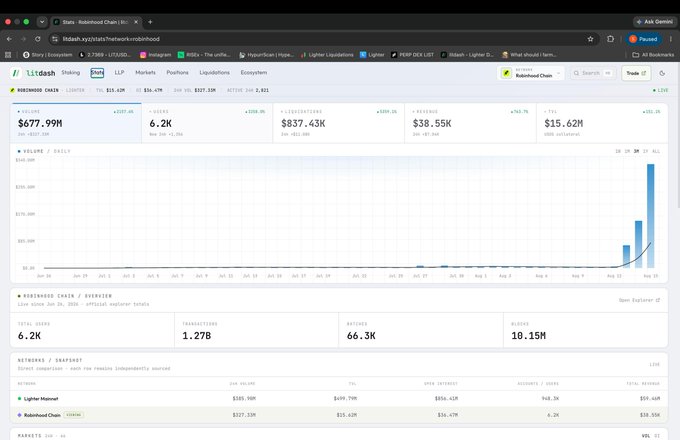The image size is (680, 440).
Task: Click the Transactions 1.27B value
Action: [196, 336]
